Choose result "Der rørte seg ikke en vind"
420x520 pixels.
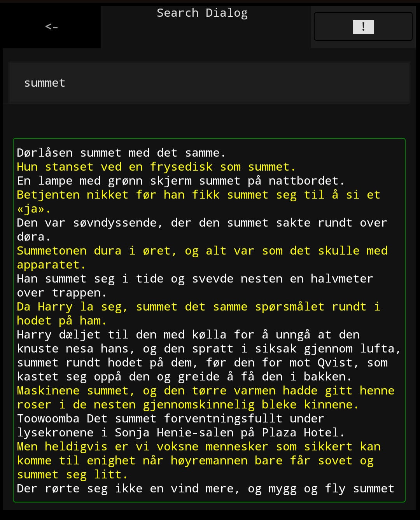click(x=205, y=489)
